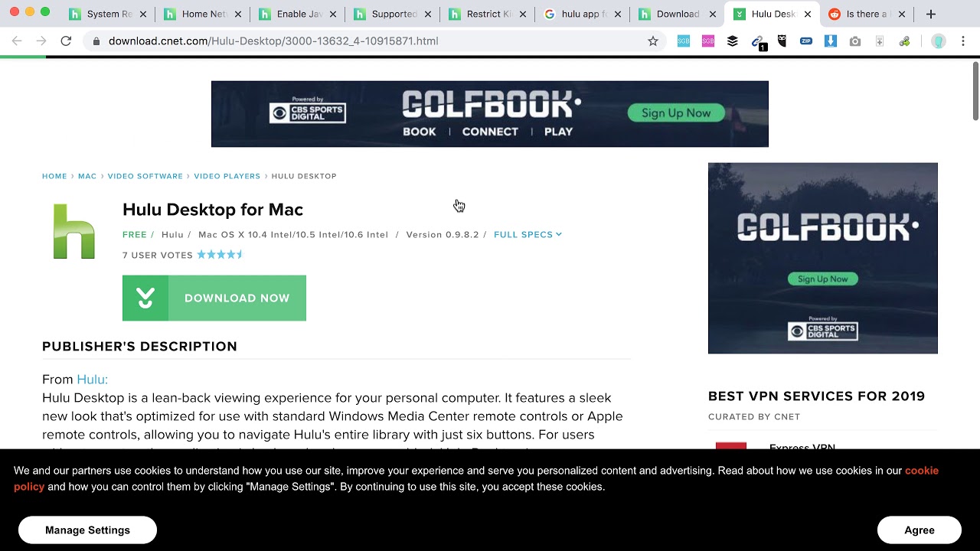Open the Hulu publisher link
Screen dimensions: 980x551
[x=92, y=380]
